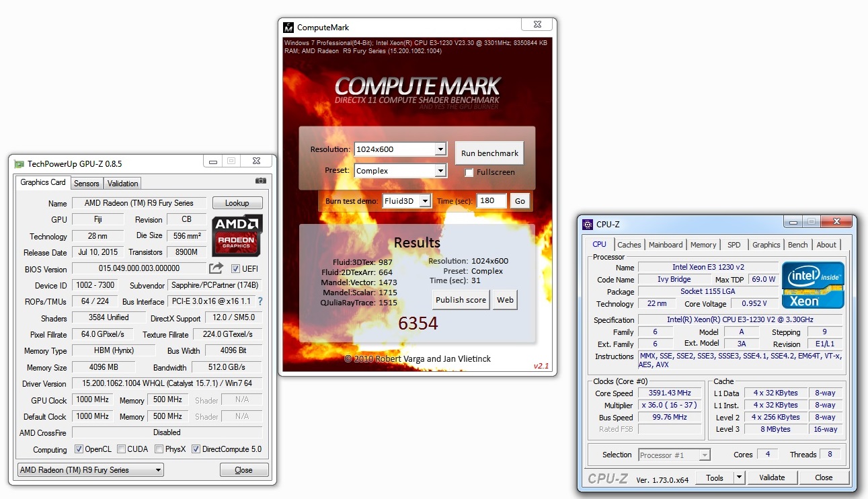Switch to the Validation tab in GPU-Z

point(122,183)
